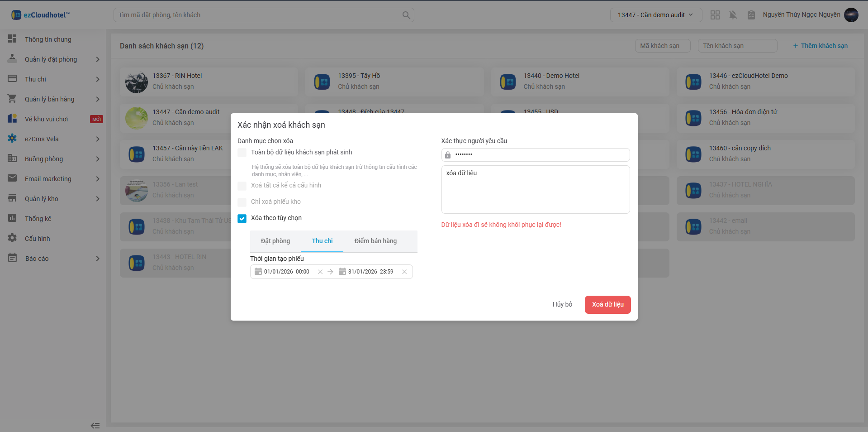Click the Cấu hình gear icon
The height and width of the screenshot is (432, 868).
coord(12,238)
